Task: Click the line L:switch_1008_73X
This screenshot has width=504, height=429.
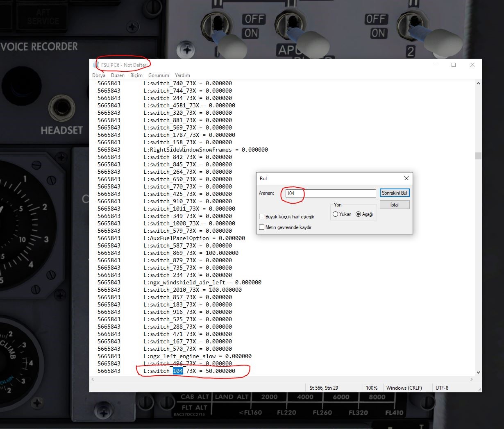Action: click(x=189, y=223)
